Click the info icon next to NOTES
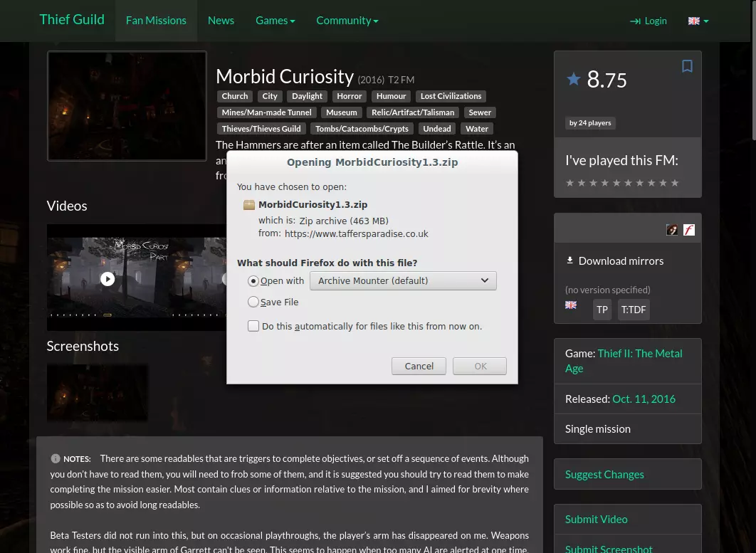756x553 pixels. pyautogui.click(x=56, y=459)
